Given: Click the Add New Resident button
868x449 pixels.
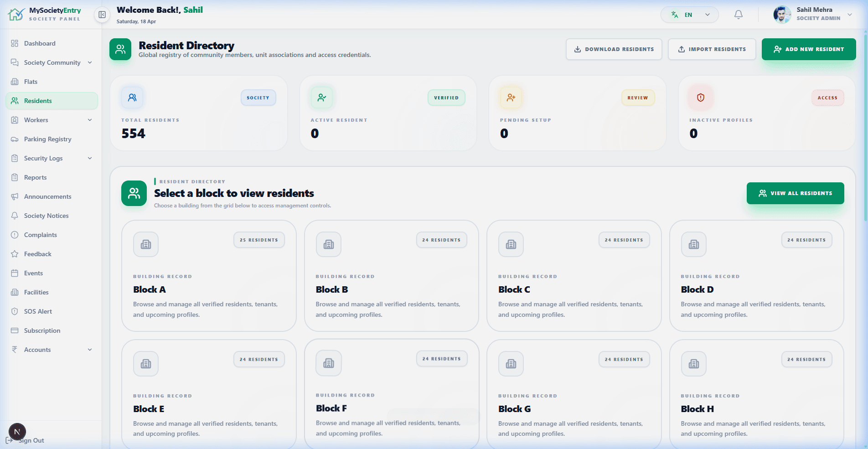Looking at the screenshot, I should pos(808,49).
